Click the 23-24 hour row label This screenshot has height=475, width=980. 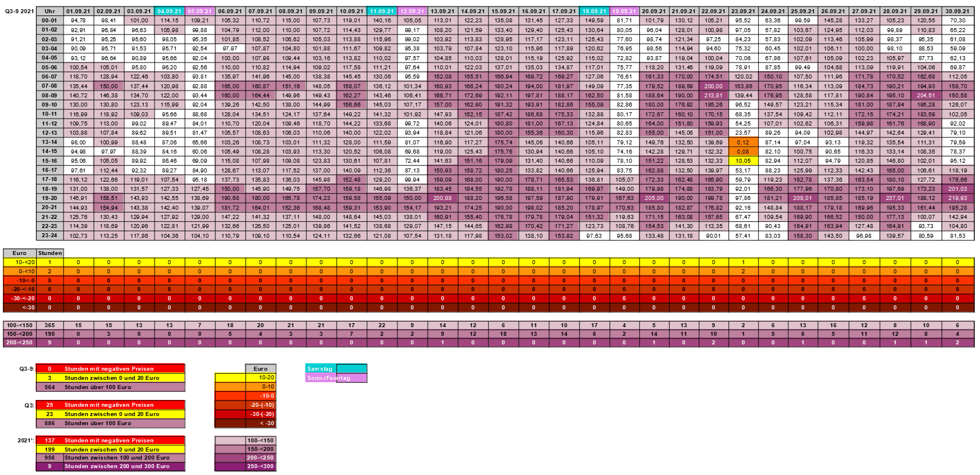pos(50,235)
